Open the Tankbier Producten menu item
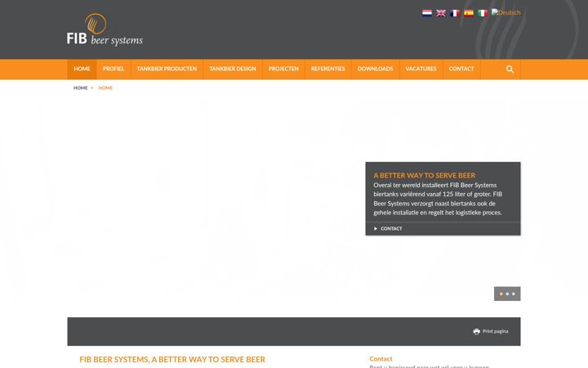 pos(167,69)
